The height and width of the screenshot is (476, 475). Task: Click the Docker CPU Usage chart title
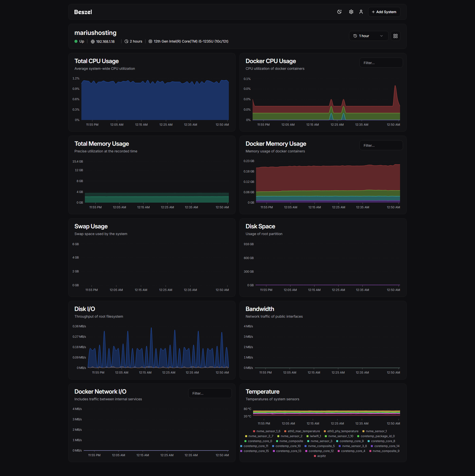pos(271,61)
